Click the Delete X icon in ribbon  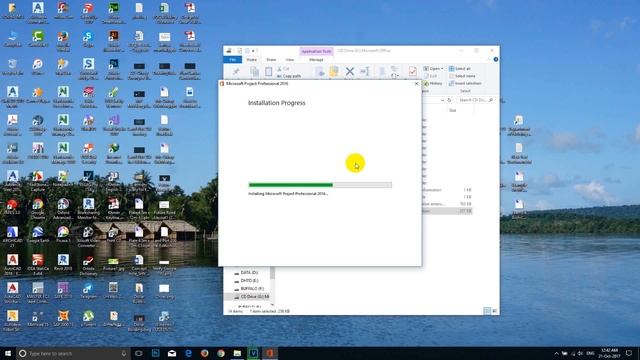pyautogui.click(x=350, y=72)
